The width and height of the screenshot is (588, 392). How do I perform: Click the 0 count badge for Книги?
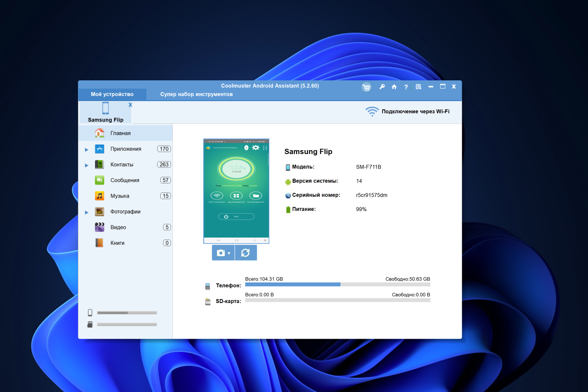(167, 243)
